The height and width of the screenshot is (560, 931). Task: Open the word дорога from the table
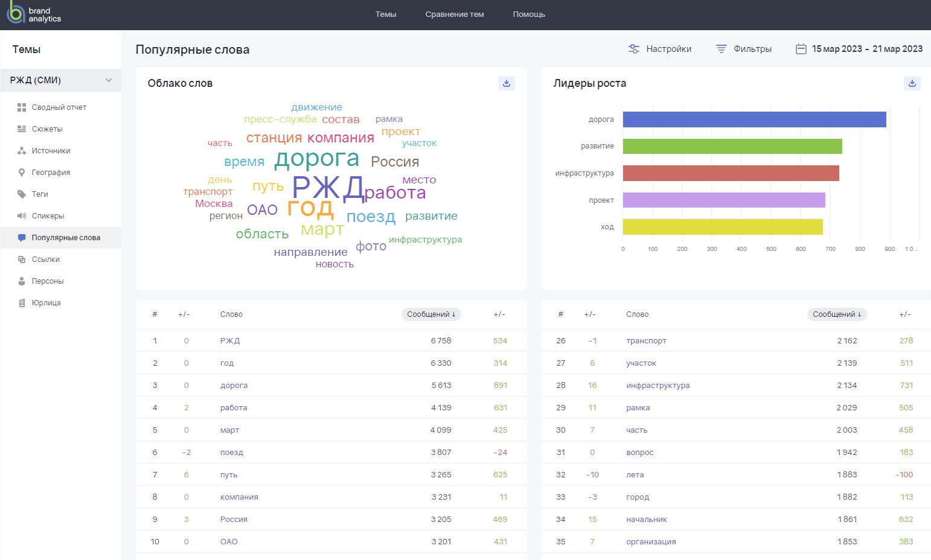[234, 385]
